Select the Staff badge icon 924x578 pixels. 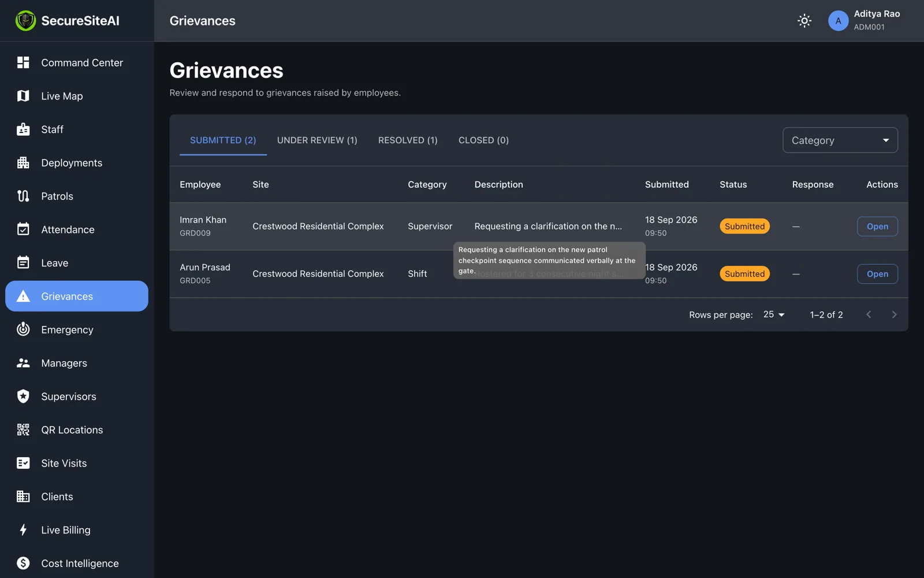23,129
